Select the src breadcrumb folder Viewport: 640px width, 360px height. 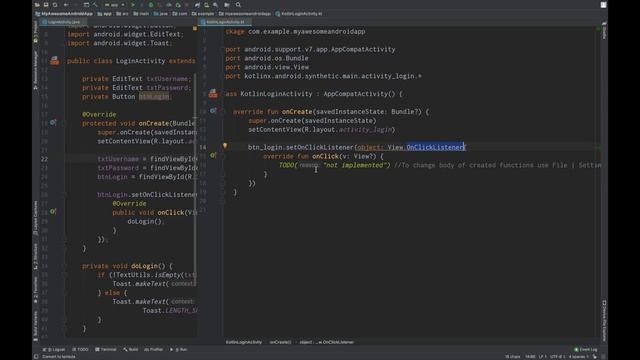[122, 13]
